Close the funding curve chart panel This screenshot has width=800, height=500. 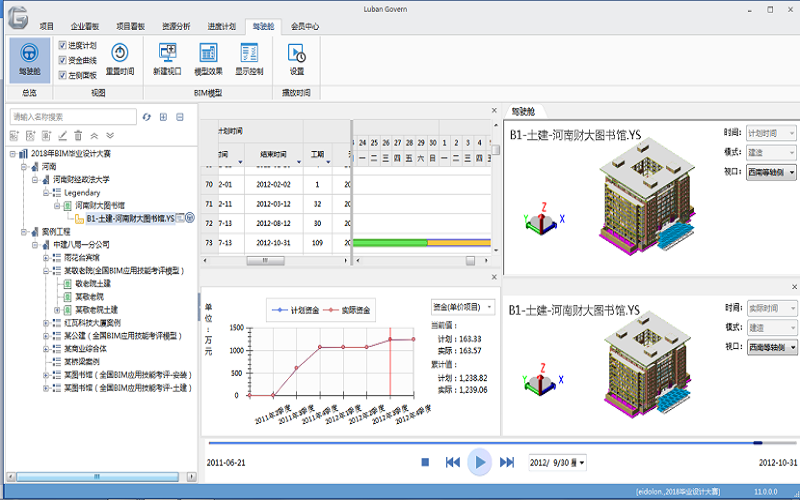coord(494,277)
